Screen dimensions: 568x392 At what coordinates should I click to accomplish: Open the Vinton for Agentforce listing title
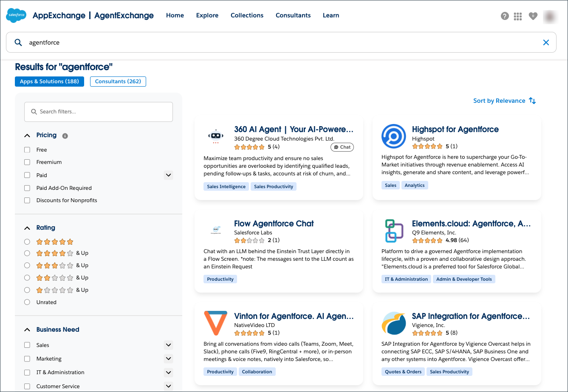tap(294, 316)
